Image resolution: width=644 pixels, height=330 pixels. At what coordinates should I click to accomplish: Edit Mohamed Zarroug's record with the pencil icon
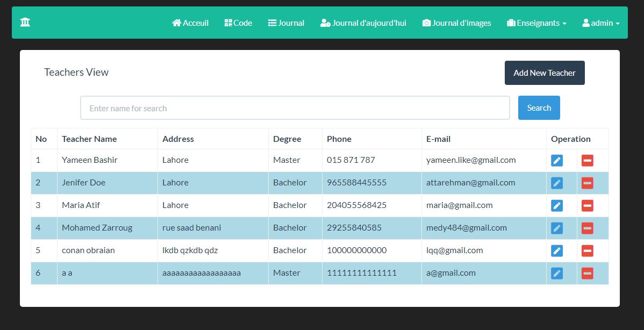pyautogui.click(x=556, y=228)
